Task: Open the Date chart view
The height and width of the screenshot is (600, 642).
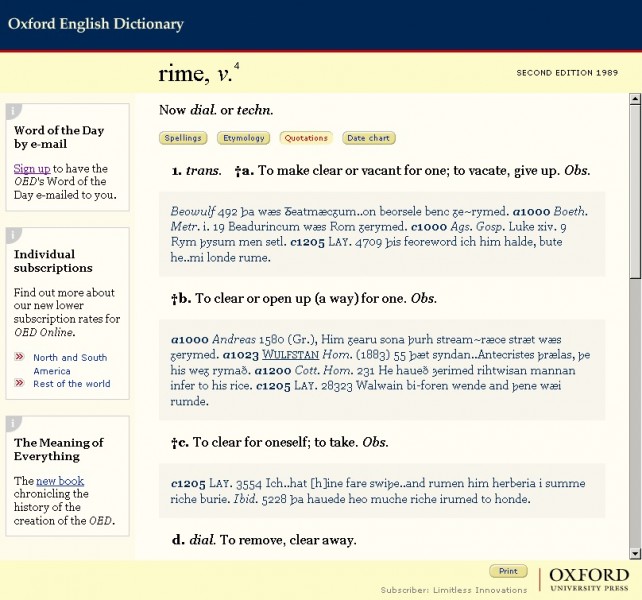Action: click(368, 138)
